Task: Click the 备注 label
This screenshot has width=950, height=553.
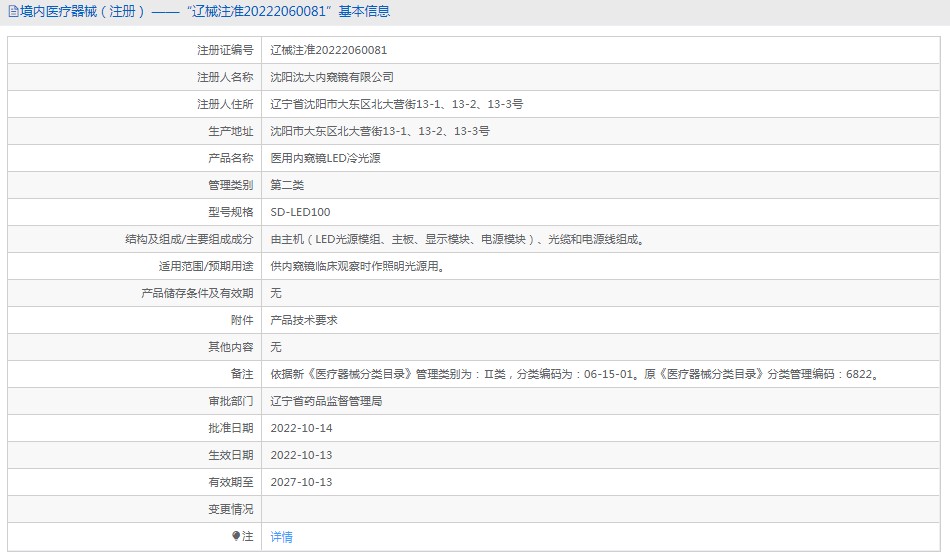Action: [x=242, y=374]
